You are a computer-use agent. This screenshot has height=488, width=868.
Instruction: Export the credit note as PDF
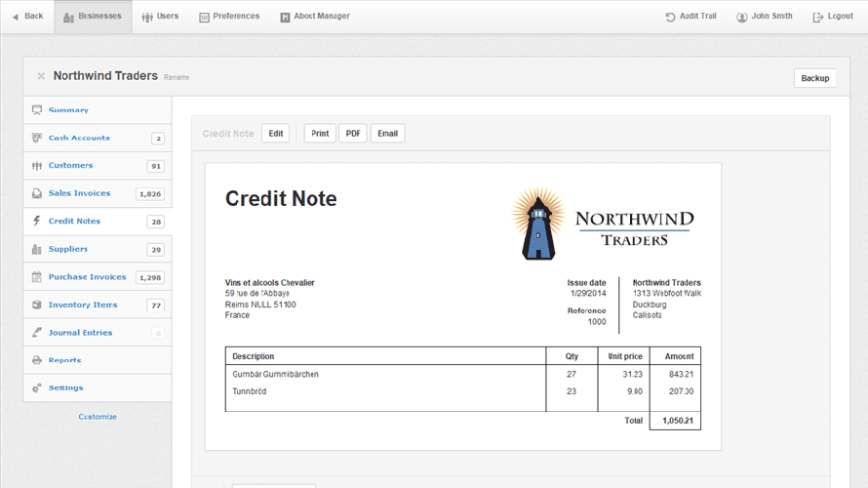point(352,134)
